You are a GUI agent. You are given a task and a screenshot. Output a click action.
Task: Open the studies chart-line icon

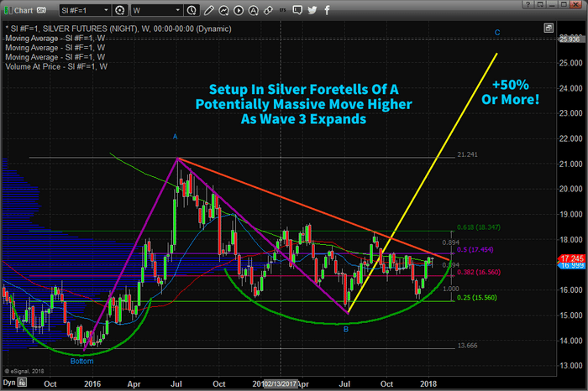[224, 10]
